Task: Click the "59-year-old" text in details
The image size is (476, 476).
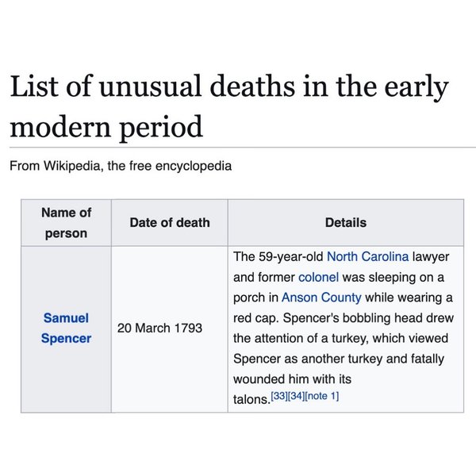Action: [290, 257]
